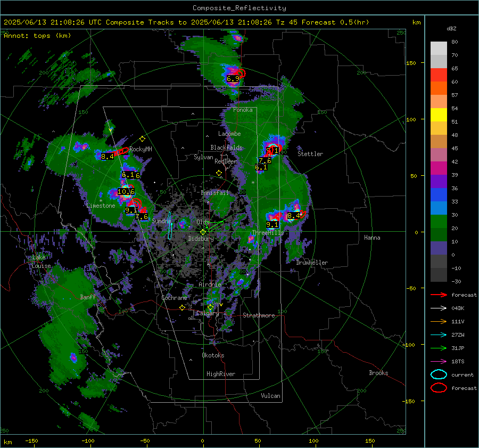Pick the orange 57-60 dBZ color swatch
The height and width of the screenshot is (448, 479).
(x=439, y=88)
